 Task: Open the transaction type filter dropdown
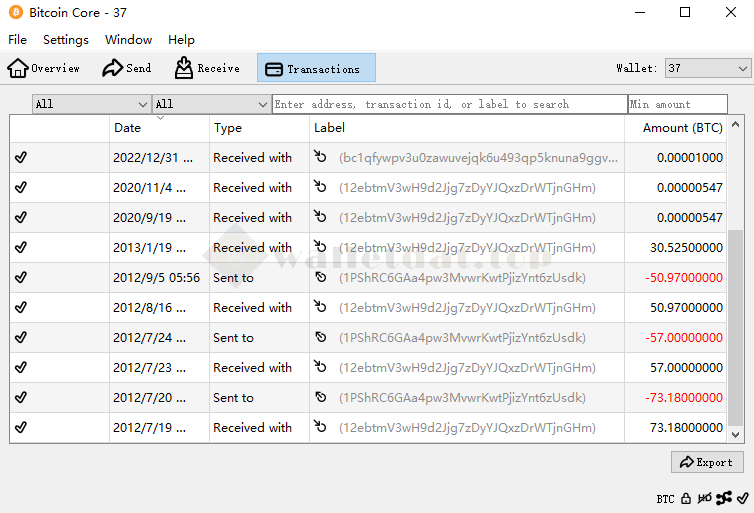[x=211, y=104]
